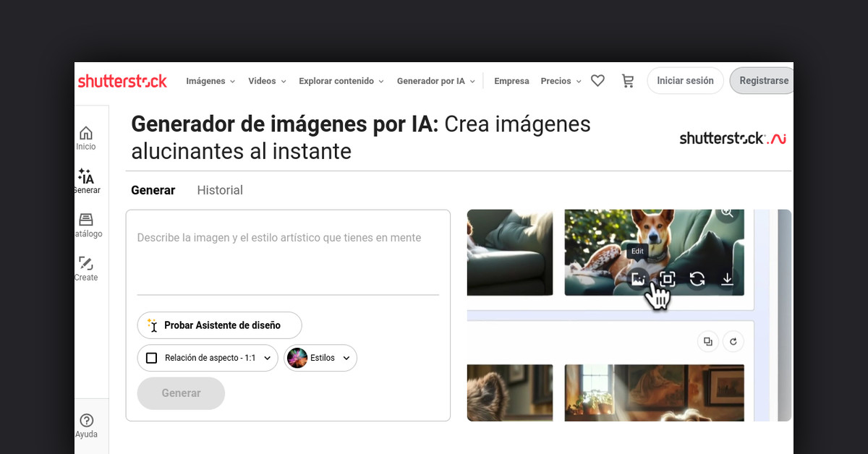
Task: Select the Generar tab
Action: point(153,190)
